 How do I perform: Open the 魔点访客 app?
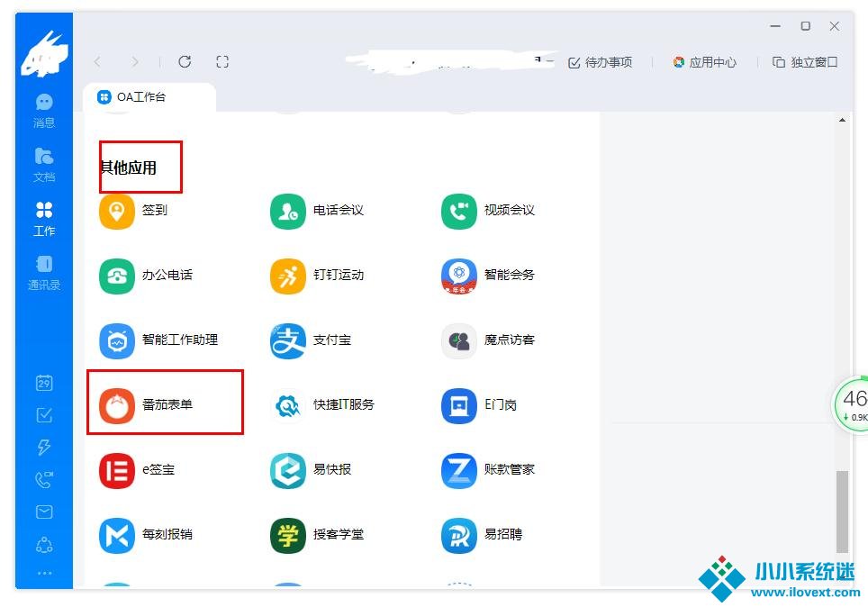click(488, 340)
